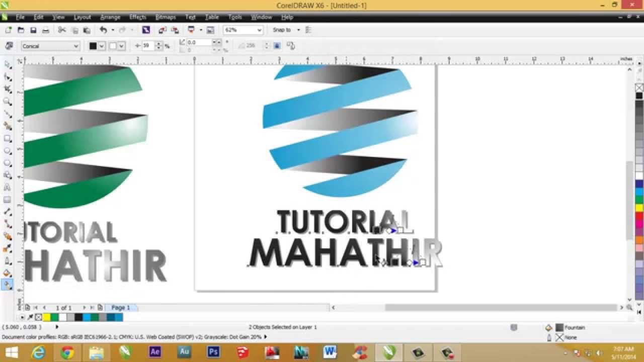Jump to the first page button
The height and width of the screenshot is (362, 644).
35,307
